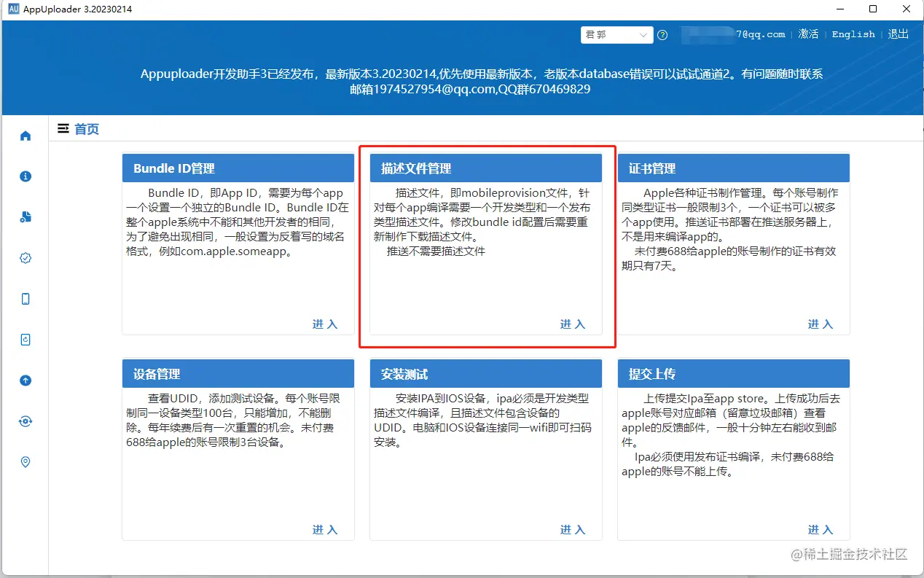Click the 7@qq.com account email

tap(761, 34)
